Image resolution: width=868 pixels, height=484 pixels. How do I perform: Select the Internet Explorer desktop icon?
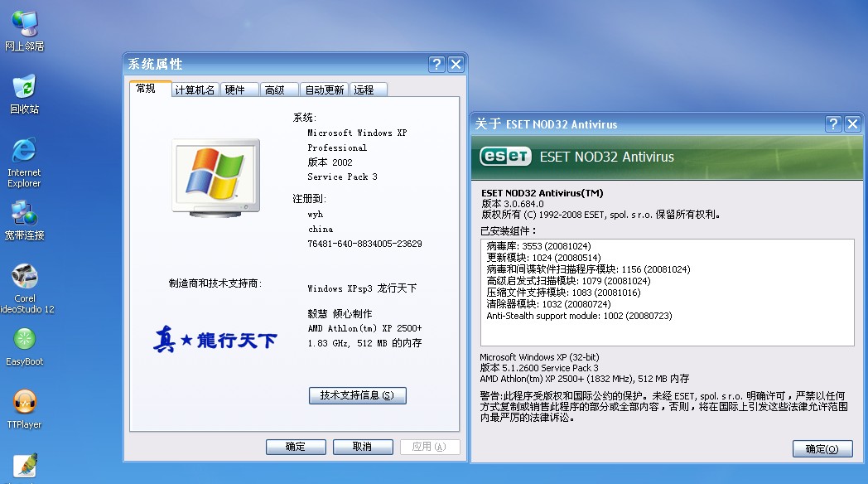[24, 162]
